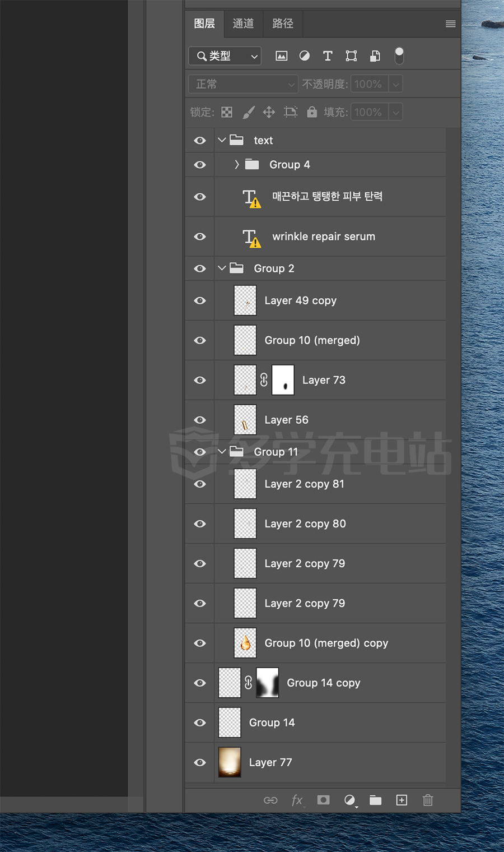The width and height of the screenshot is (504, 852).
Task: Filter layers by pixel layer type
Action: point(282,56)
